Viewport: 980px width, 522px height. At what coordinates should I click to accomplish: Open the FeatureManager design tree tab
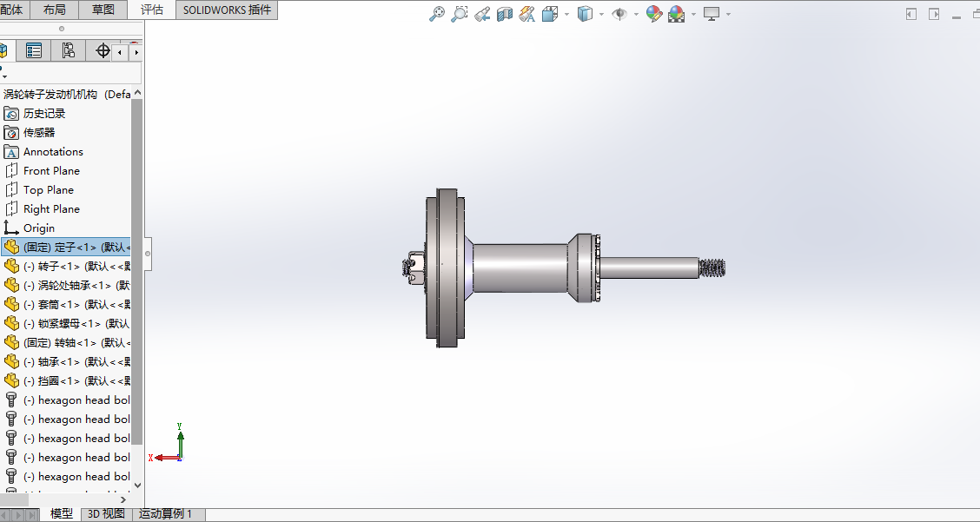[6, 50]
